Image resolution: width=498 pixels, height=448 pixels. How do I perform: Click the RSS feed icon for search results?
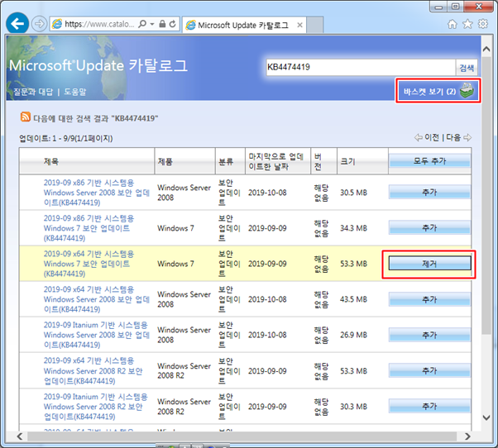(x=26, y=117)
